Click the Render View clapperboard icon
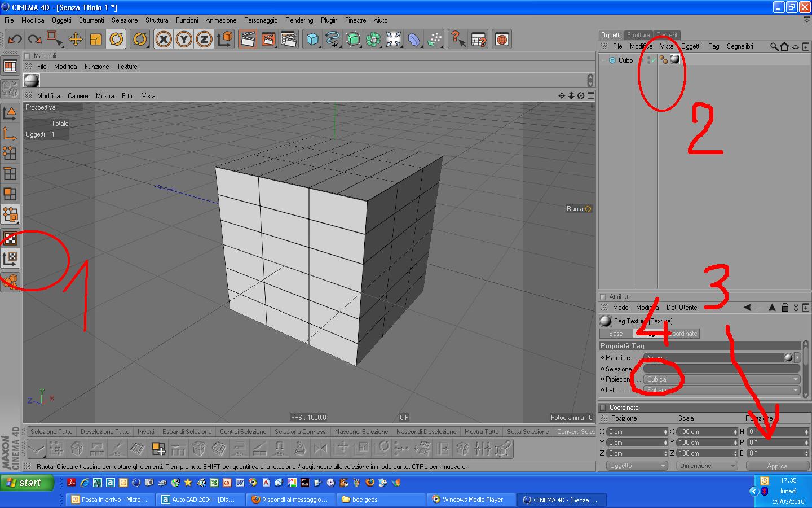The height and width of the screenshot is (508, 812). pos(248,40)
